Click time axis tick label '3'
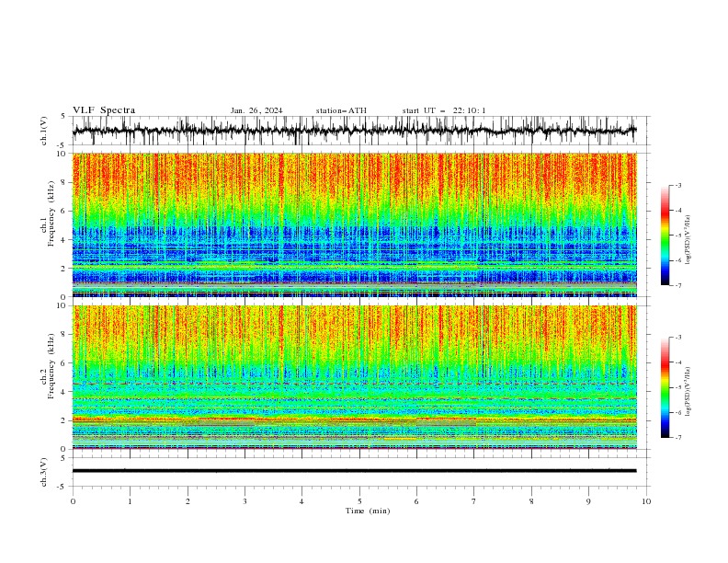Viewport: 728px width, 563px height. coord(245,501)
